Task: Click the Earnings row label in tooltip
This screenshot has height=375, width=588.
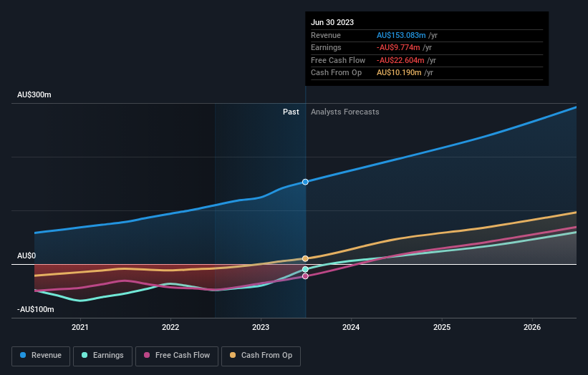Action: click(326, 47)
